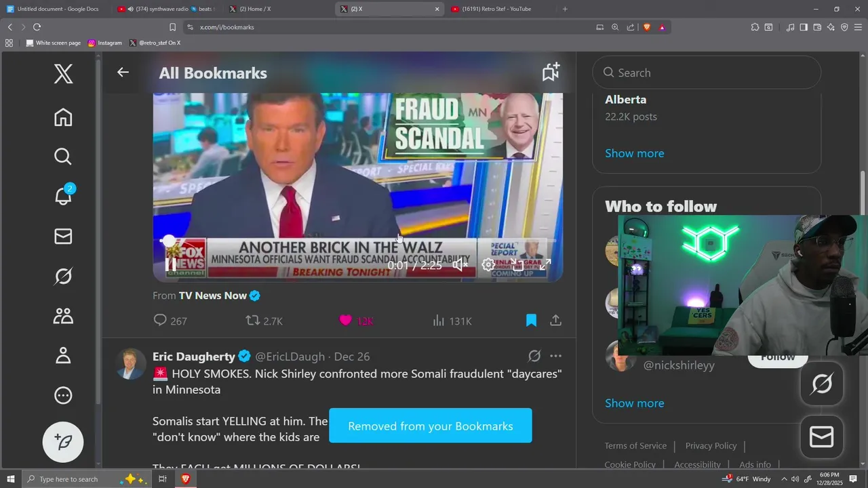
Task: Open the floating Messages drawer button
Action: click(822, 437)
